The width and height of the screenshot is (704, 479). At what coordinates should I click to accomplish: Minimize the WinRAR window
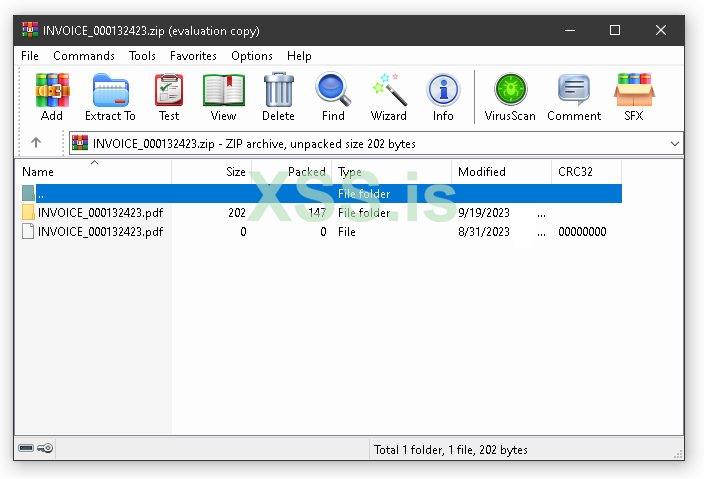coord(570,30)
